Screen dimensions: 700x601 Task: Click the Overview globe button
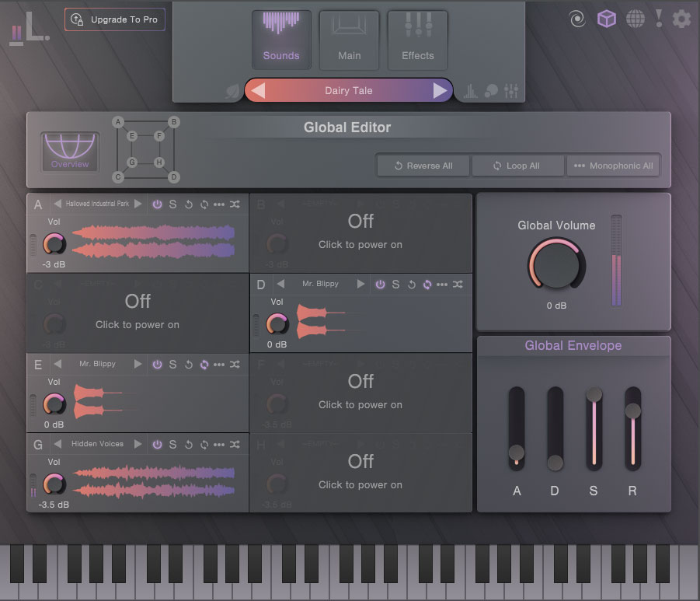point(70,152)
